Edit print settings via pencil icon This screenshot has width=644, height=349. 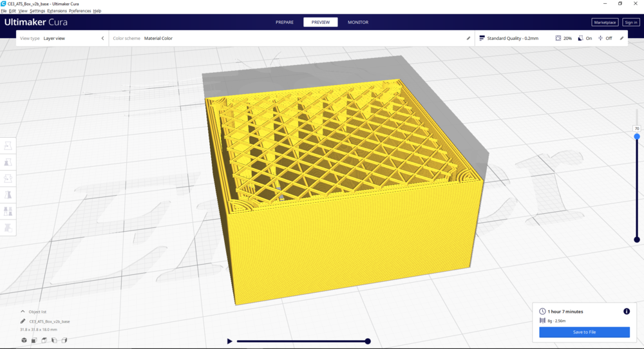pos(621,38)
